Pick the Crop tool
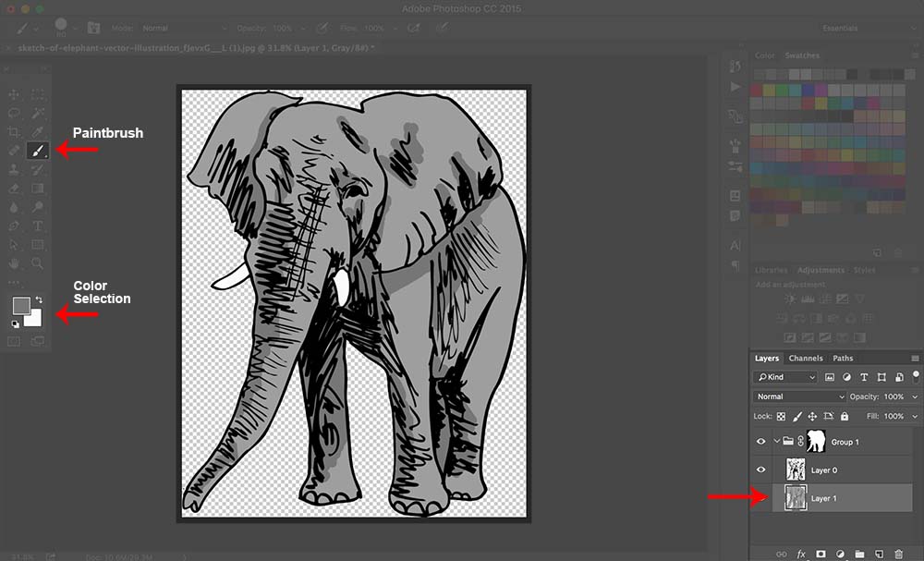The width and height of the screenshot is (924, 561). tap(14, 132)
